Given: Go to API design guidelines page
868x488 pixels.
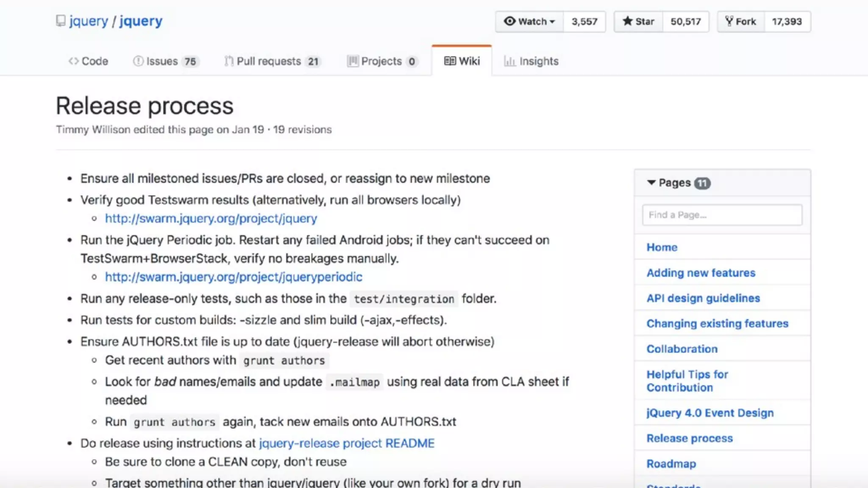Looking at the screenshot, I should point(703,298).
